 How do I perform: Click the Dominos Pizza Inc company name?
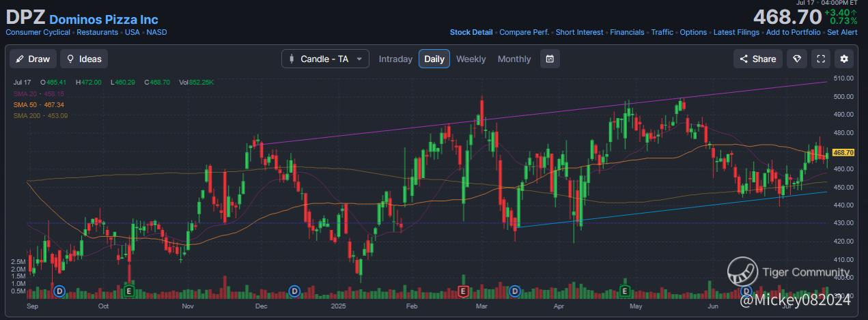[104, 20]
